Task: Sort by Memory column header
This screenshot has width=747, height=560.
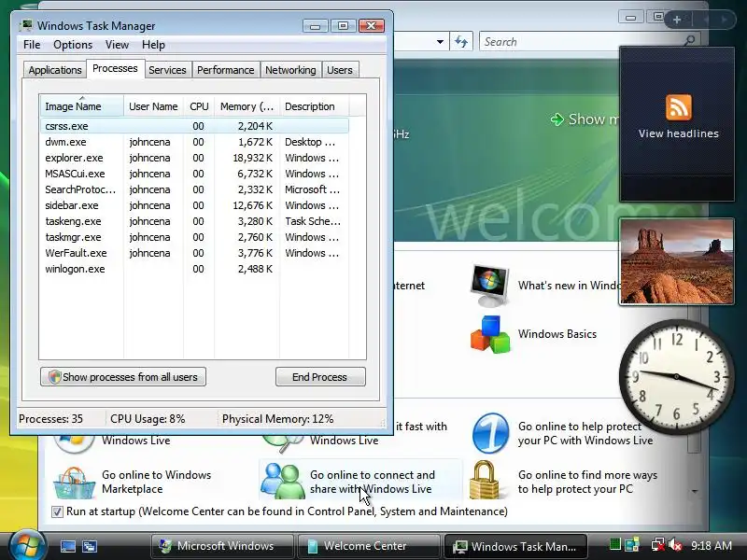Action: tap(247, 106)
